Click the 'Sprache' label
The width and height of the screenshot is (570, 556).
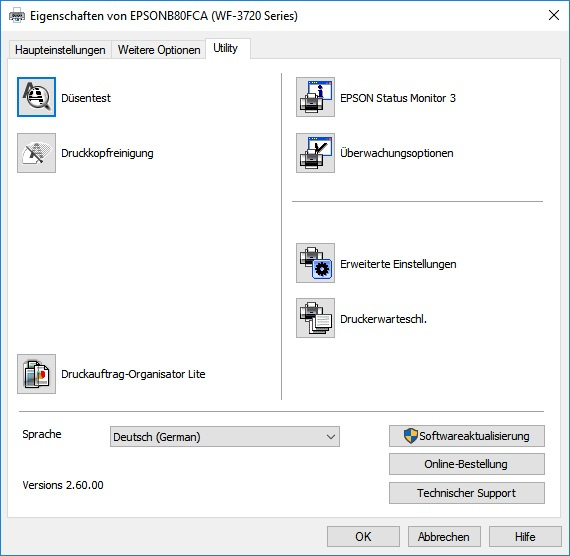tap(42, 434)
